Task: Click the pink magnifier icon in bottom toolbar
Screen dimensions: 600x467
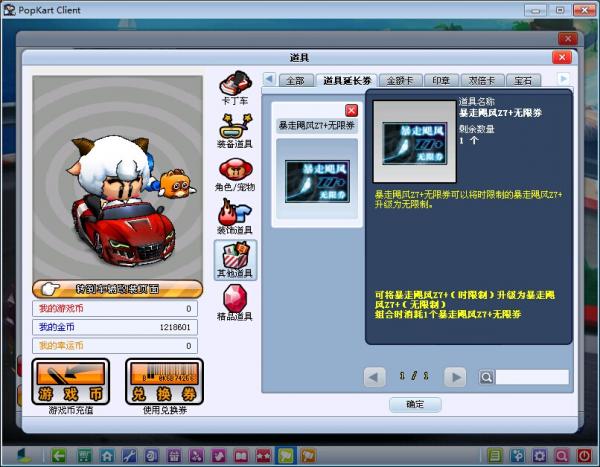Action: (562, 456)
